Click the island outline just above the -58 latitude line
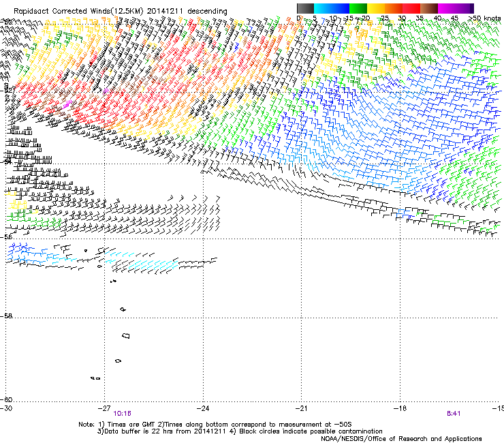The width and height of the screenshot is (504, 443). [123, 309]
